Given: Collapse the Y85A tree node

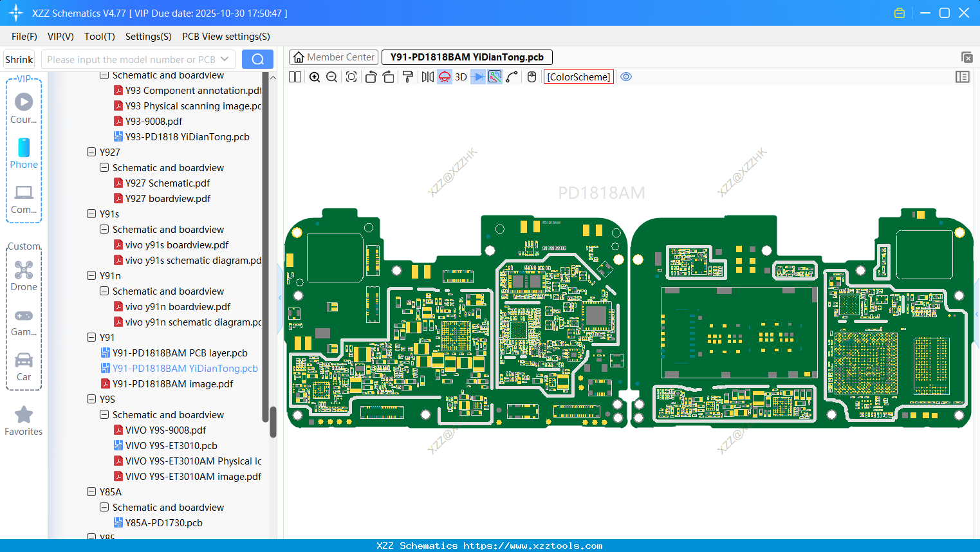Looking at the screenshot, I should click(91, 492).
